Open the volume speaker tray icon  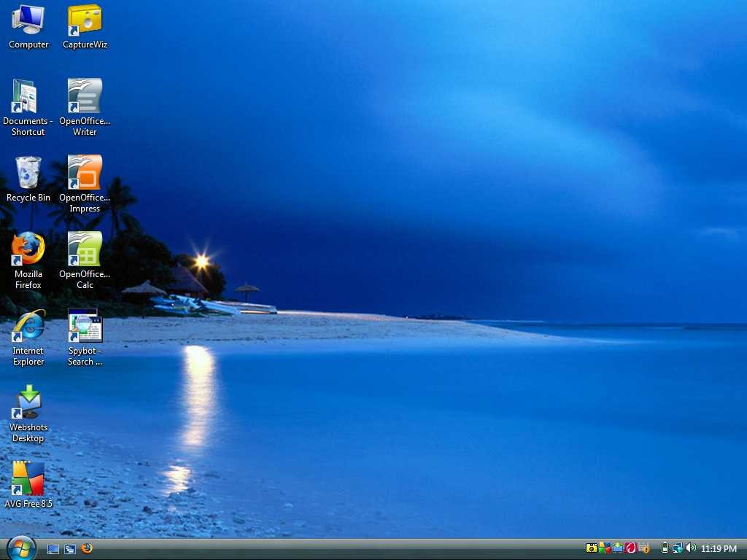click(691, 548)
